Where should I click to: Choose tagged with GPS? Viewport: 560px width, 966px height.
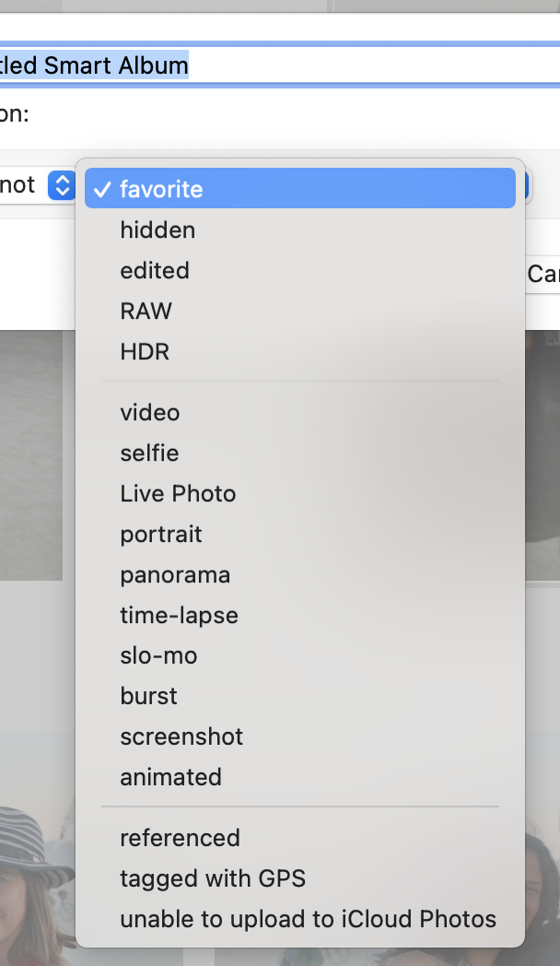(x=213, y=878)
